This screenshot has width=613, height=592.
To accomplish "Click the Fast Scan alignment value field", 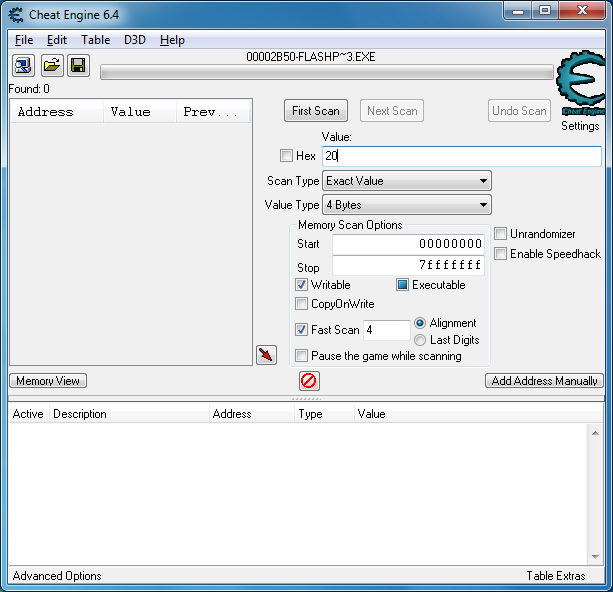I will 387,330.
